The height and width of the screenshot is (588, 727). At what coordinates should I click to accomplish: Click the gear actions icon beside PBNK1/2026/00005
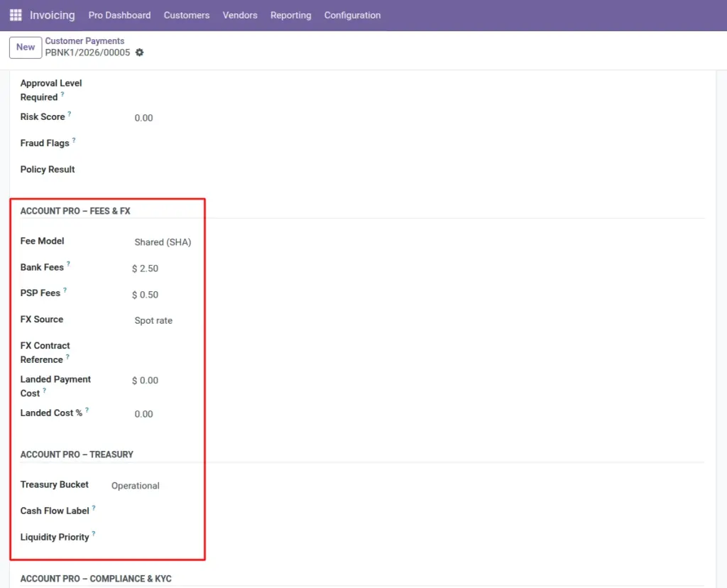coord(140,53)
